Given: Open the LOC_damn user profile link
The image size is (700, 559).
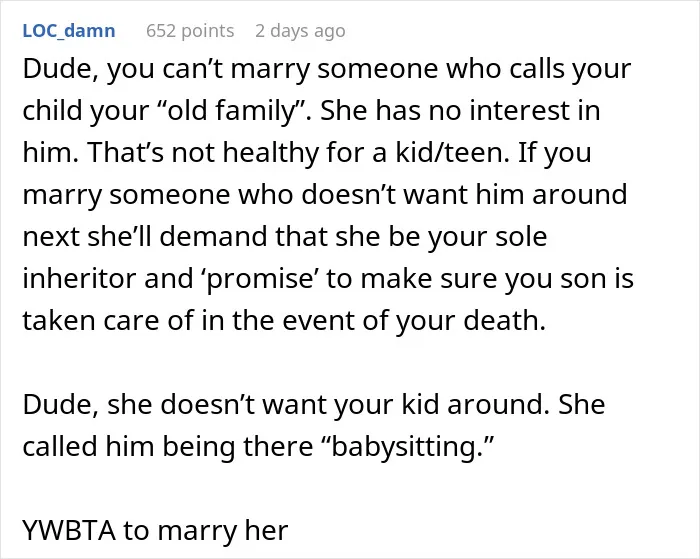Looking at the screenshot, I should [69, 31].
